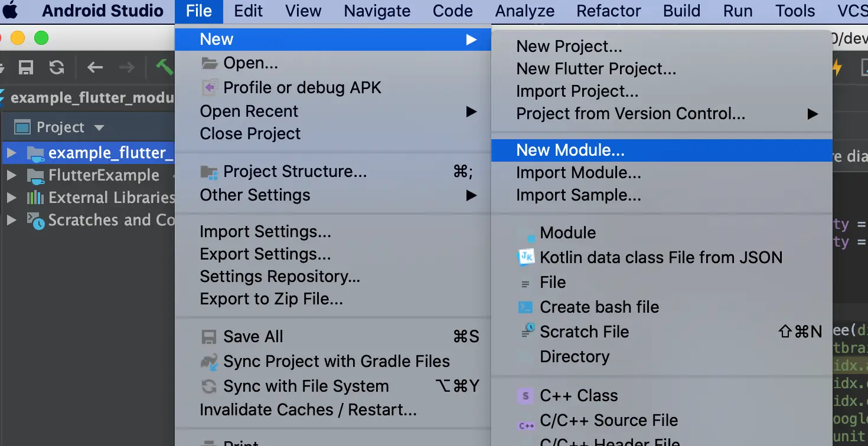868x446 pixels.
Task: Click the Sync Project with Gradle Files icon
Action: tap(209, 362)
